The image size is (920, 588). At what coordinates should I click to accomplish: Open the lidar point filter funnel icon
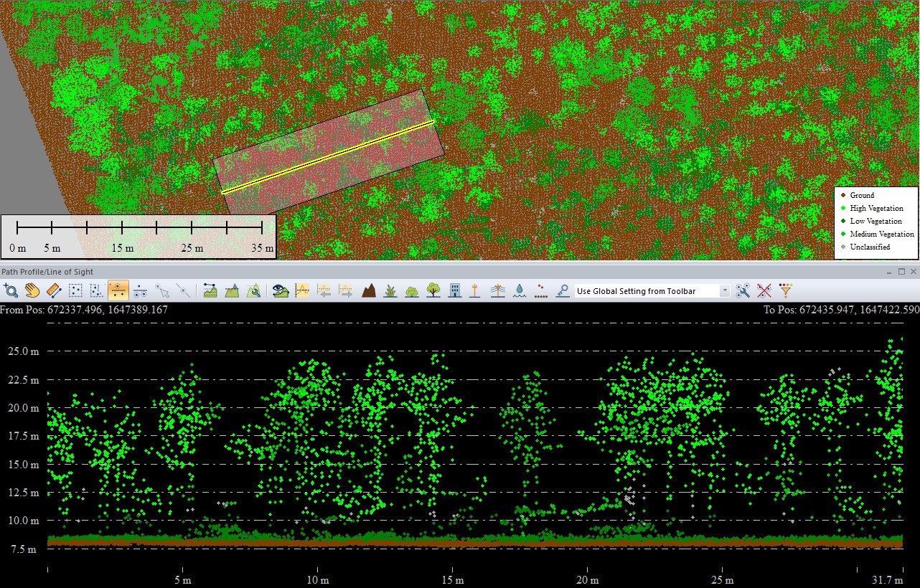786,290
